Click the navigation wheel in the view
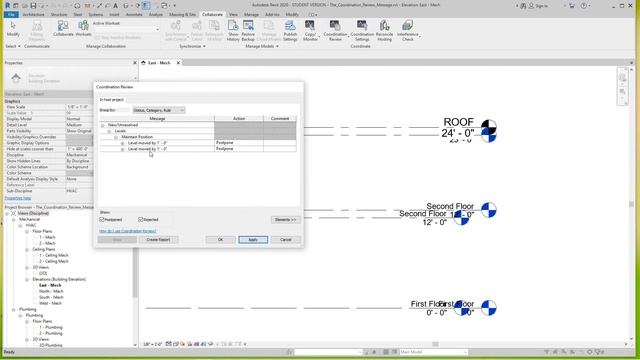This screenshot has width=640, height=360. pos(622,78)
